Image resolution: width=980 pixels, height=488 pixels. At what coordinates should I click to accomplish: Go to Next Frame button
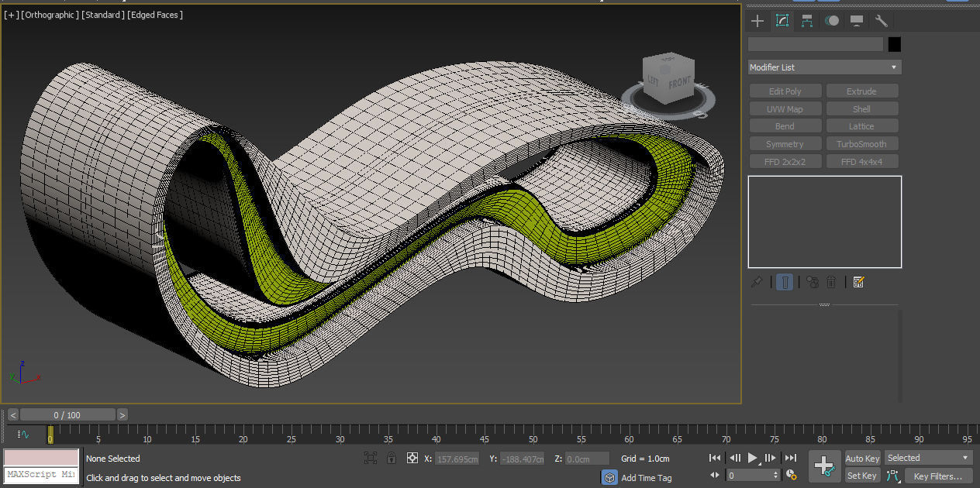[771, 459]
